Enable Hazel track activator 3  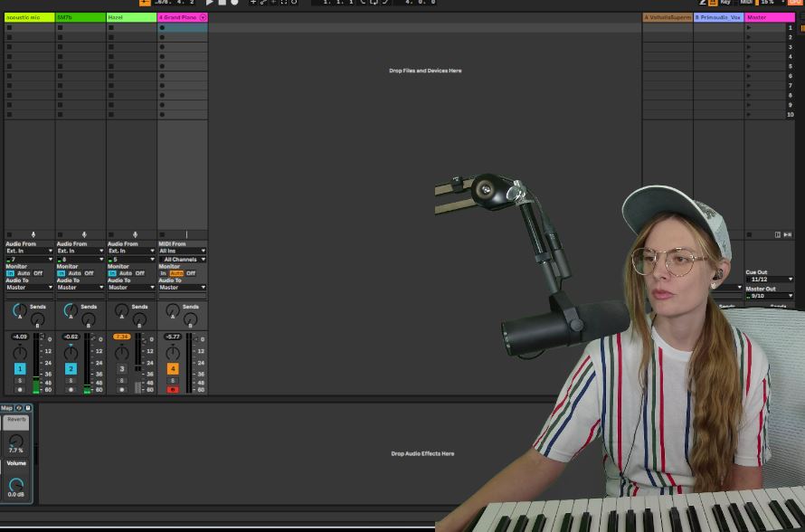[122, 369]
